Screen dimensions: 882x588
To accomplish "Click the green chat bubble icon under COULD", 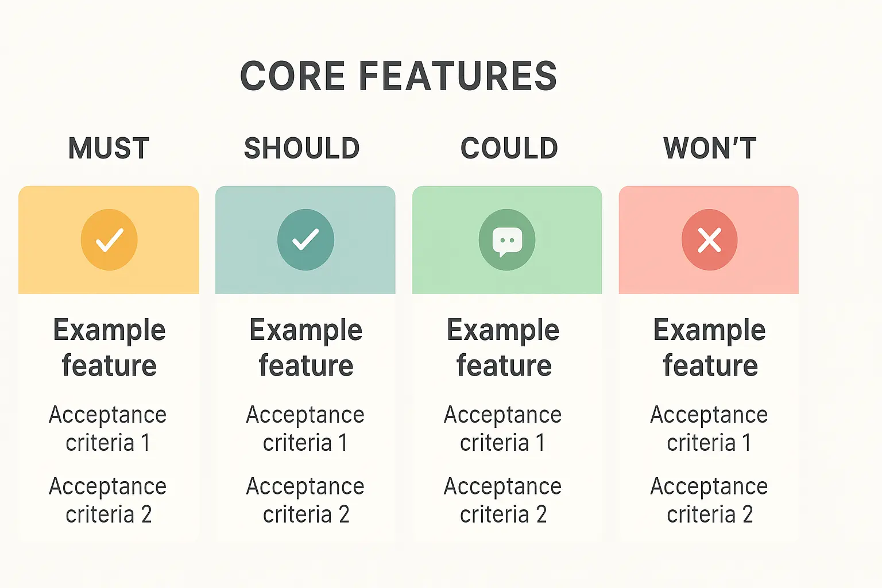I will [x=507, y=239].
